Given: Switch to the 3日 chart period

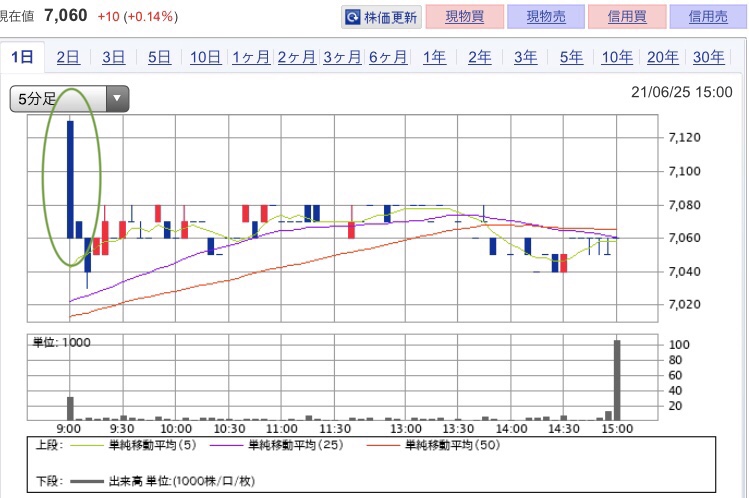Looking at the screenshot, I should pos(114,57).
